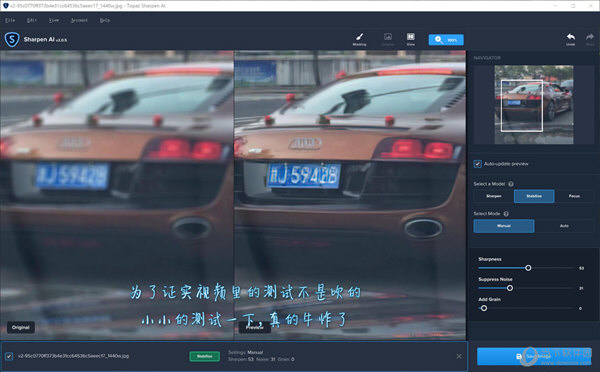Image resolution: width=600 pixels, height=372 pixels.
Task: Choose the Stabilize model
Action: pyautogui.click(x=534, y=196)
